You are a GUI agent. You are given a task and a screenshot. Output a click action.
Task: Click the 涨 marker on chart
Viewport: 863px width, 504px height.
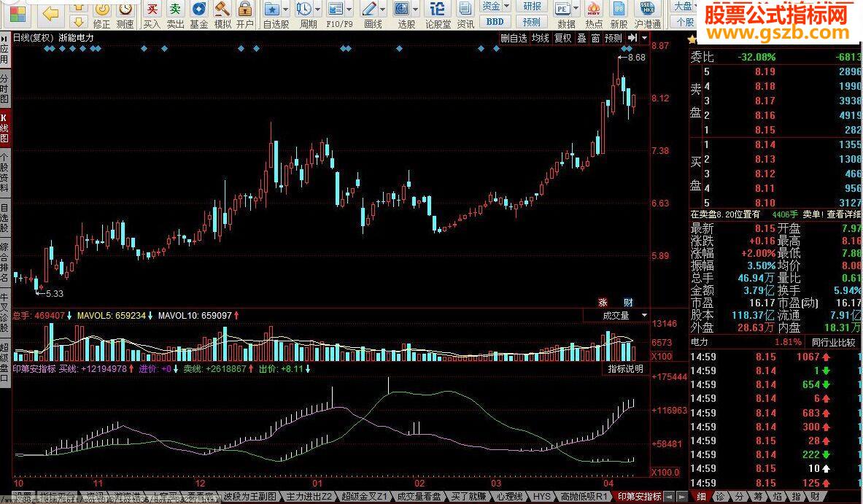coord(603,302)
